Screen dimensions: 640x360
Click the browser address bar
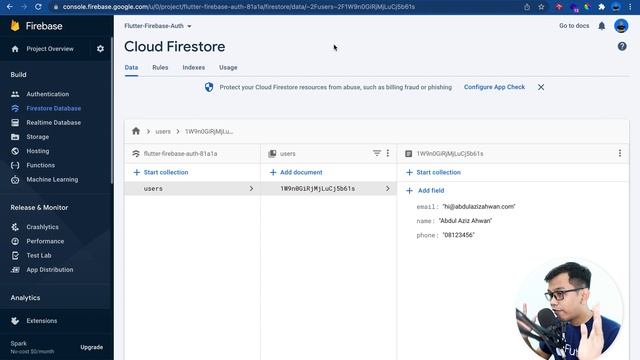click(x=285, y=7)
